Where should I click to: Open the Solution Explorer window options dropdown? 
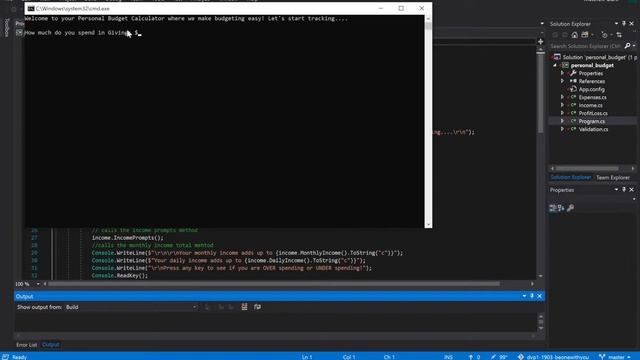[x=616, y=24]
